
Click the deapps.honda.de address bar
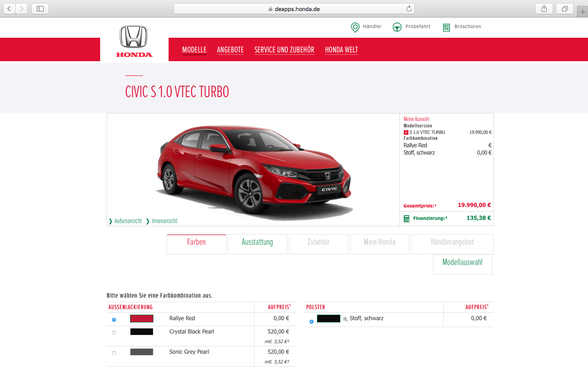pyautogui.click(x=294, y=9)
